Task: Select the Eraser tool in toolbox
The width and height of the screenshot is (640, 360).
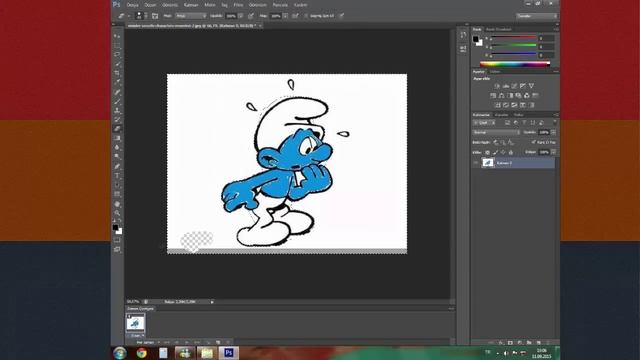Action: [x=117, y=129]
